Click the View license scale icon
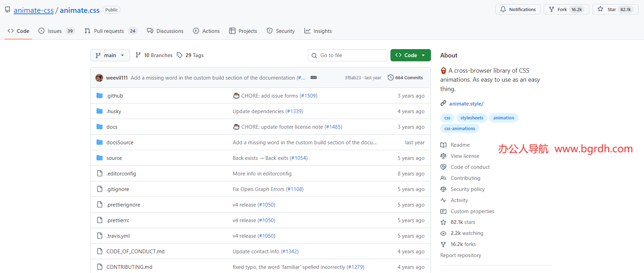Viewport: 644px width, 273px height. coord(443,156)
